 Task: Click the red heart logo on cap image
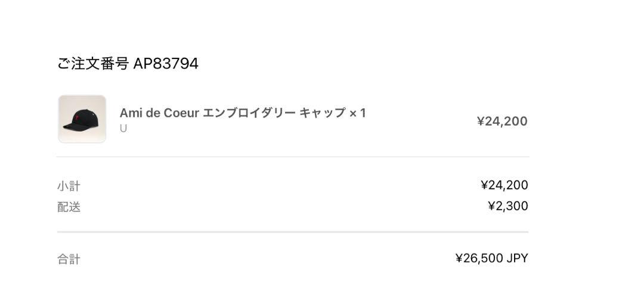77,119
